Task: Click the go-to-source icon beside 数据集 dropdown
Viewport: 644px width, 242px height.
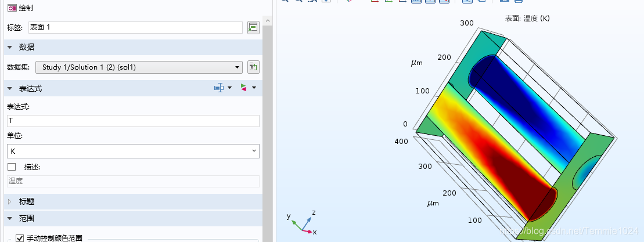Action: [x=253, y=67]
